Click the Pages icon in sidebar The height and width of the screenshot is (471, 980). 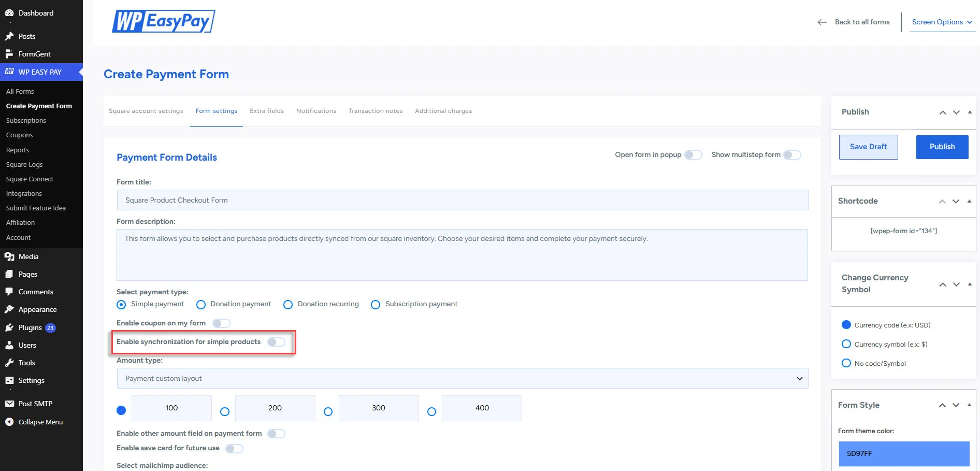9,274
